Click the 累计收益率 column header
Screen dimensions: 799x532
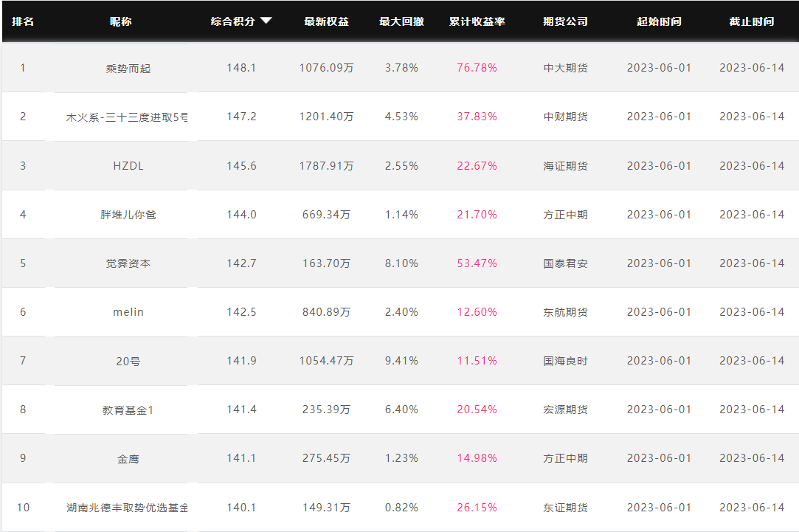(477, 21)
